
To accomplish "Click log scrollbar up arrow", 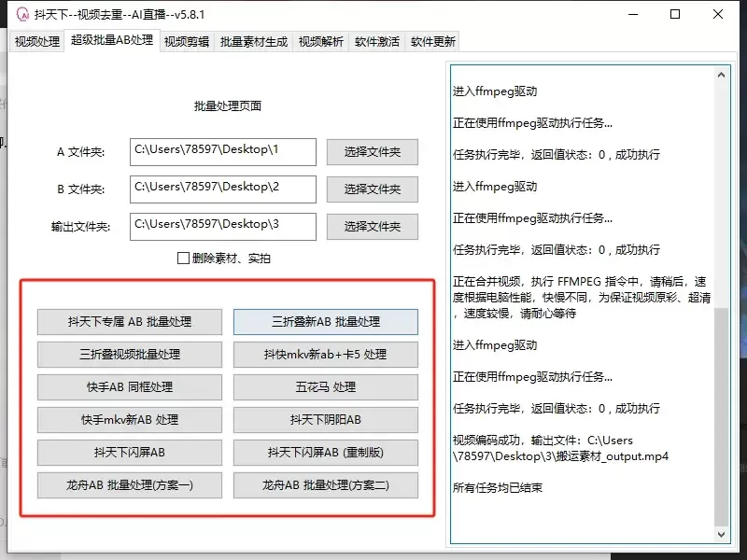I will click(x=721, y=75).
